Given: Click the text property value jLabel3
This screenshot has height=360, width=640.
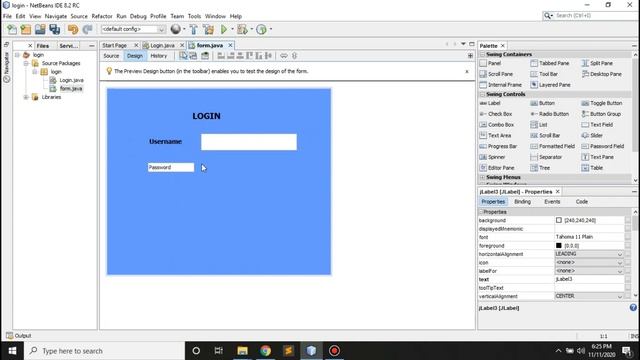Looking at the screenshot, I should coord(589,280).
